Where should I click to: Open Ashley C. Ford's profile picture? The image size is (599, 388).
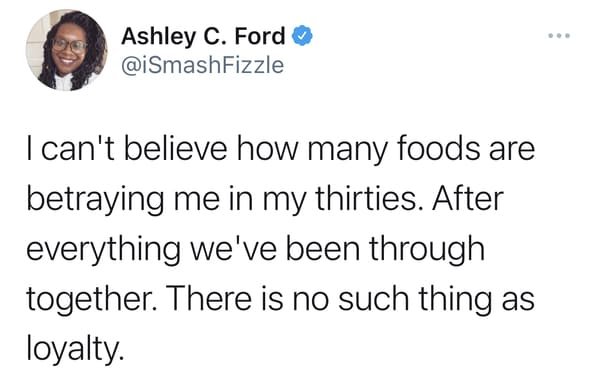(x=66, y=50)
